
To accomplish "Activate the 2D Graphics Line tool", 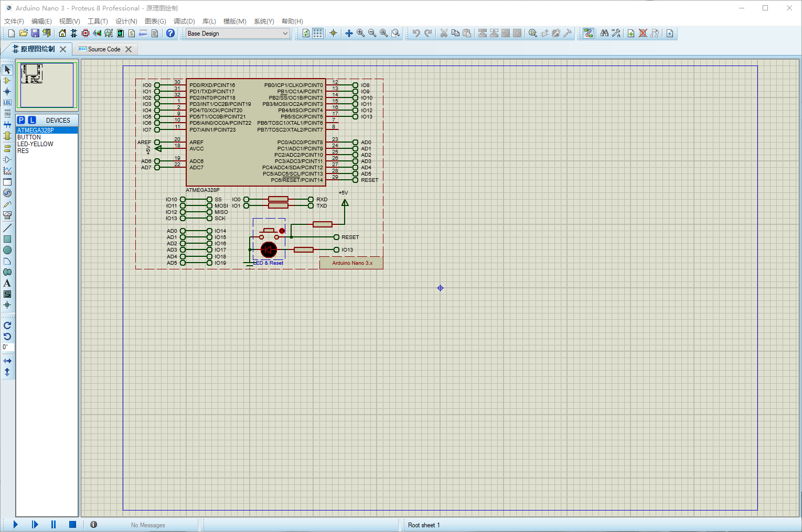I will (x=7, y=228).
